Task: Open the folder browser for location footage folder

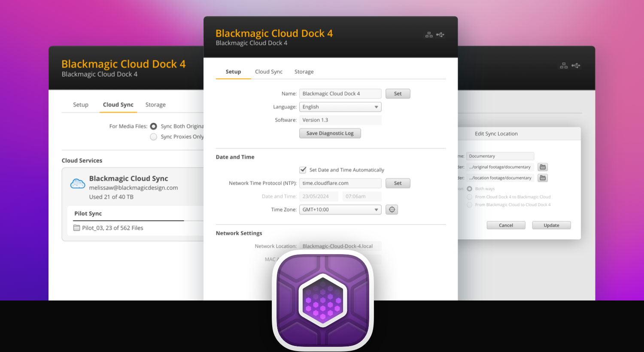Action: point(542,177)
